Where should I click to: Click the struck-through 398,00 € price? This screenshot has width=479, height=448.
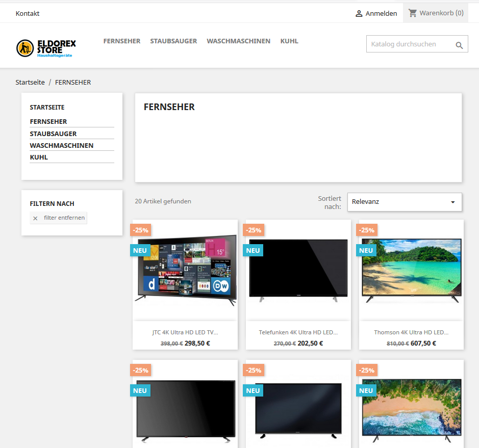coord(172,344)
